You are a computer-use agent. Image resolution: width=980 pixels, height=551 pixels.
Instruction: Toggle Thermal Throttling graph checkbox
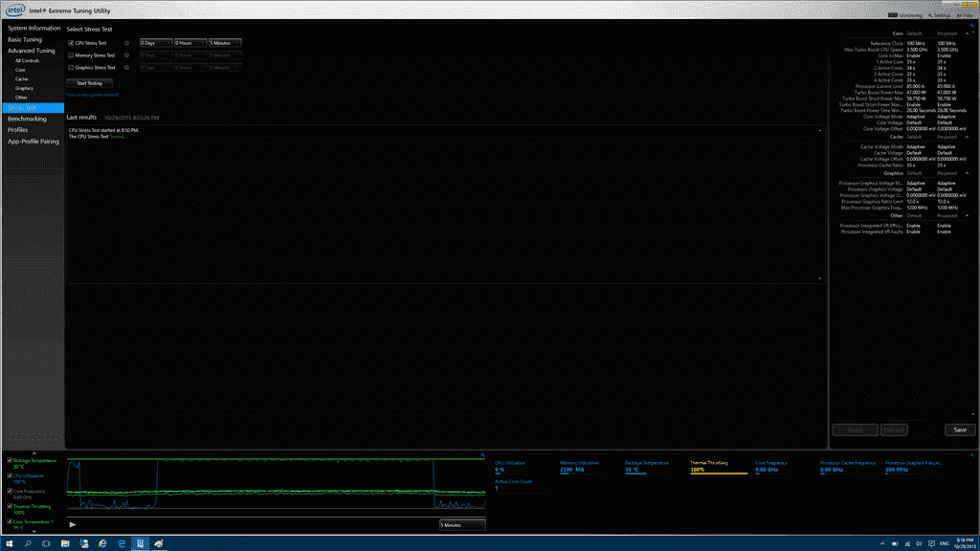10,506
